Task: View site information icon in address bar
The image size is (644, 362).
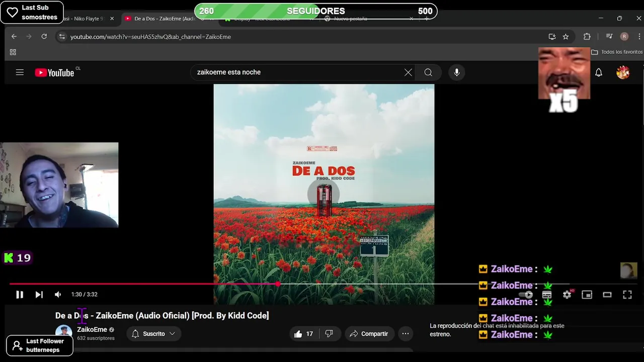Action: tap(62, 37)
